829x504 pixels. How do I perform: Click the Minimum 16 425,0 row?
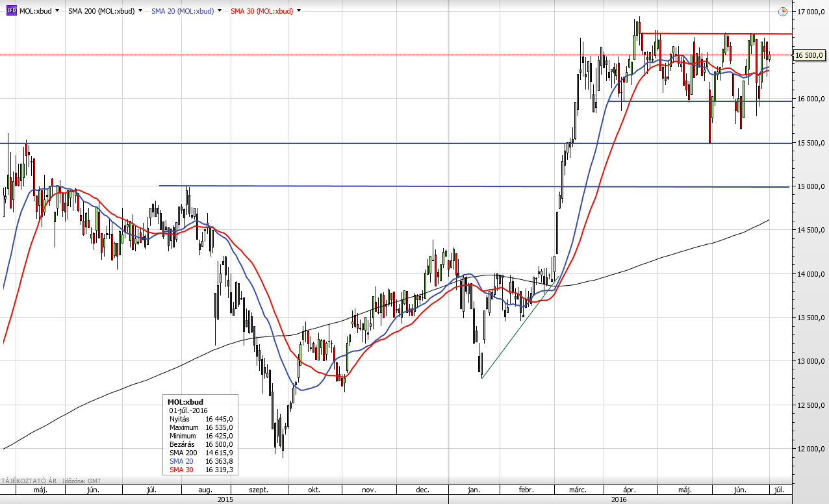pos(201,436)
